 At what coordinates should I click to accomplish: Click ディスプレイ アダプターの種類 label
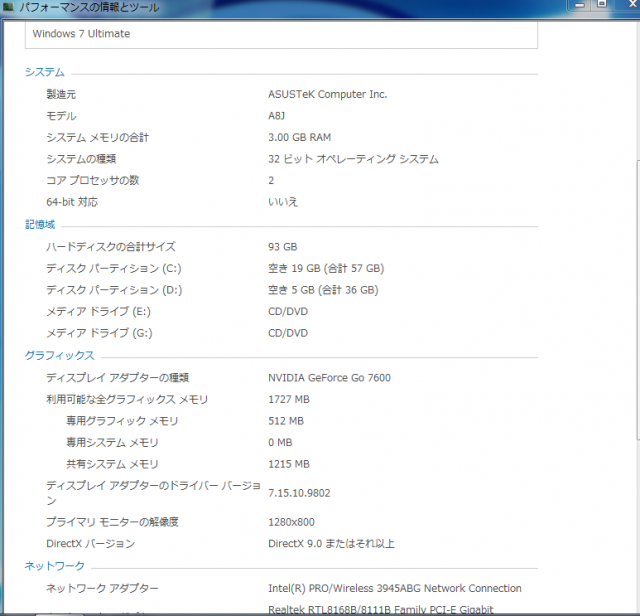click(x=117, y=378)
